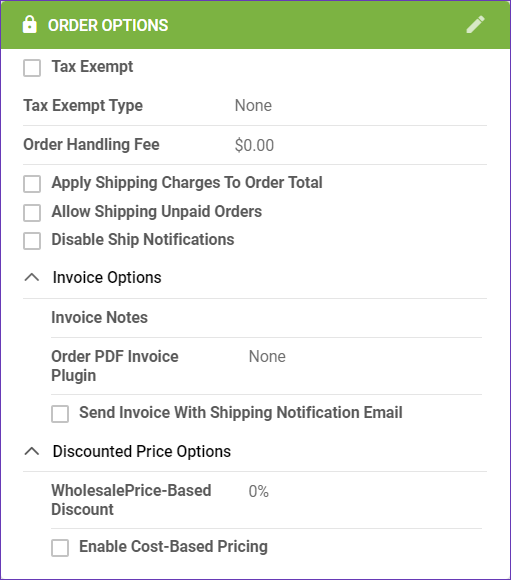The image size is (511, 580).
Task: Click the Order PDF Invoice Plugin None value
Action: [267, 357]
